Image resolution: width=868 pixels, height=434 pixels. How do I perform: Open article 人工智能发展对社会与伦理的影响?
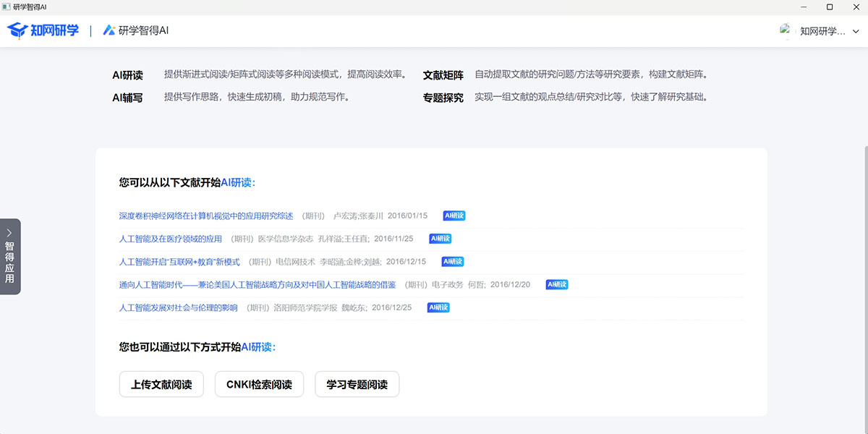pos(178,308)
